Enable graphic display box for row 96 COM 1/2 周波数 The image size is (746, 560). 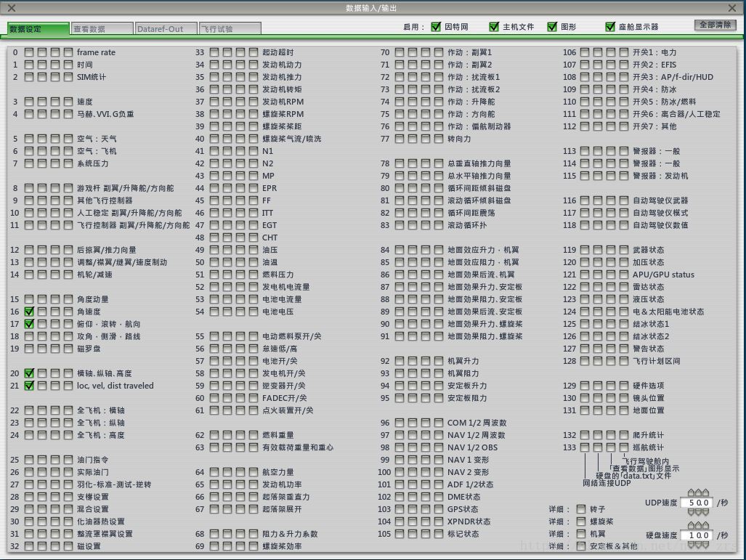click(426, 423)
